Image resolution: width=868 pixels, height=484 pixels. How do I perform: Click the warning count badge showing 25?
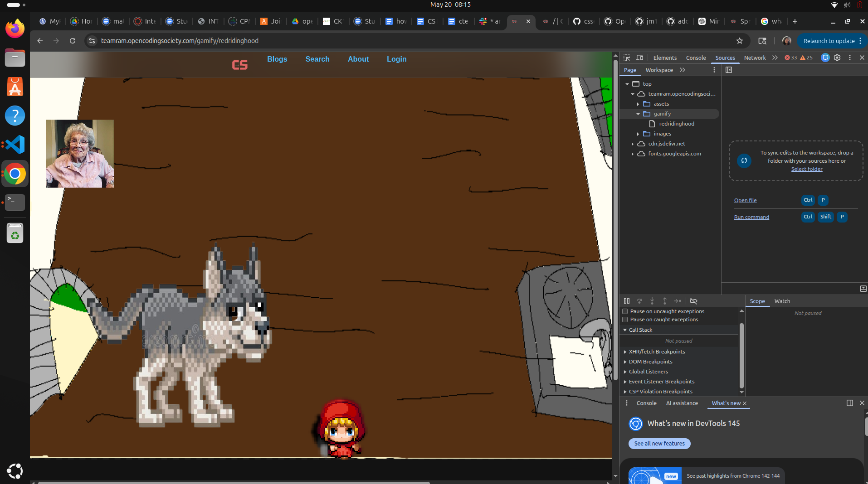point(806,58)
